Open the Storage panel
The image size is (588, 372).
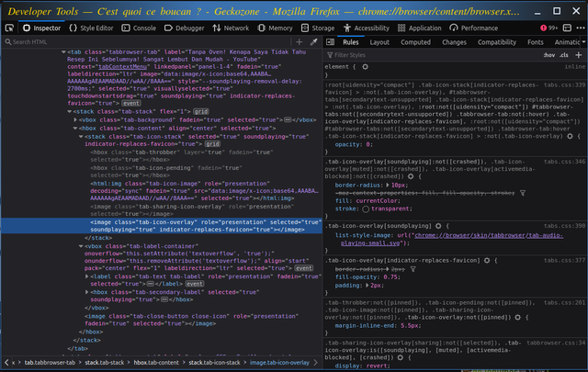[x=318, y=28]
